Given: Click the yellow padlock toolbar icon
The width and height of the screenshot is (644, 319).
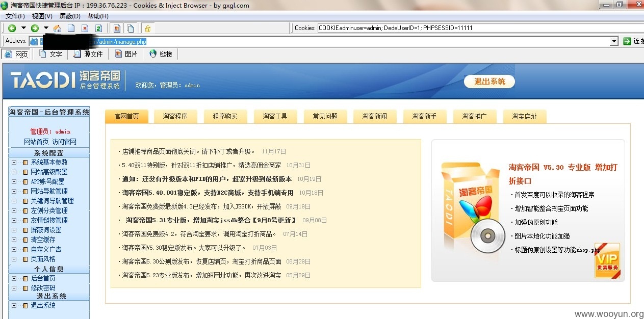Looking at the screenshot, I should click(148, 28).
